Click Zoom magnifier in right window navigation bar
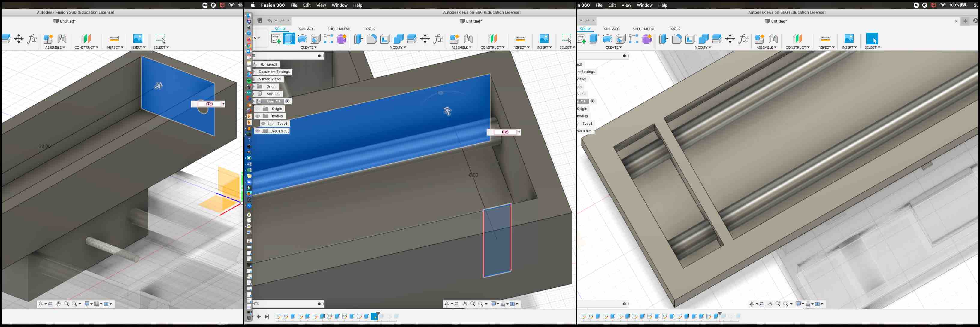This screenshot has height=327, width=980. tap(778, 304)
